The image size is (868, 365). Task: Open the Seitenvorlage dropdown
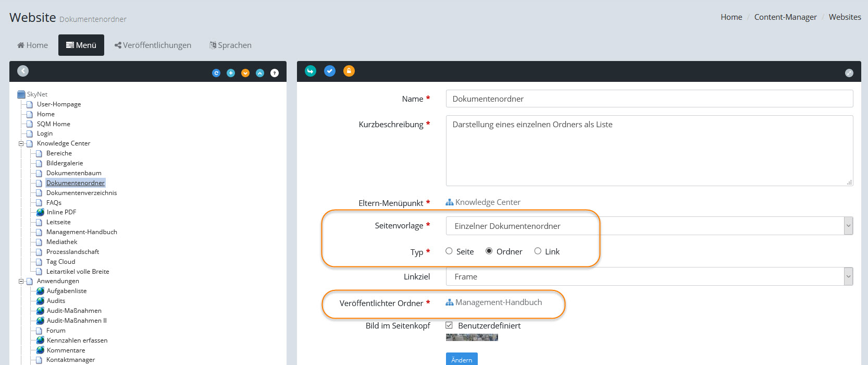tap(649, 226)
